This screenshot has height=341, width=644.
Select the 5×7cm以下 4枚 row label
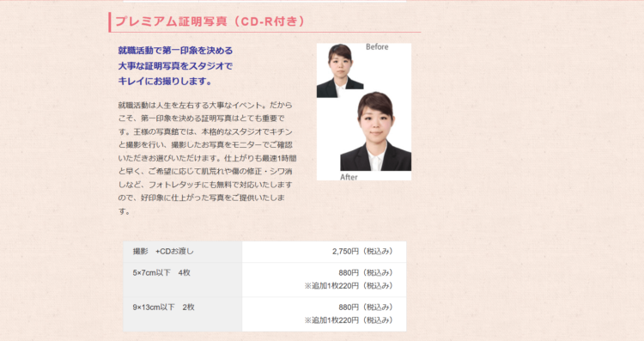coord(161,272)
